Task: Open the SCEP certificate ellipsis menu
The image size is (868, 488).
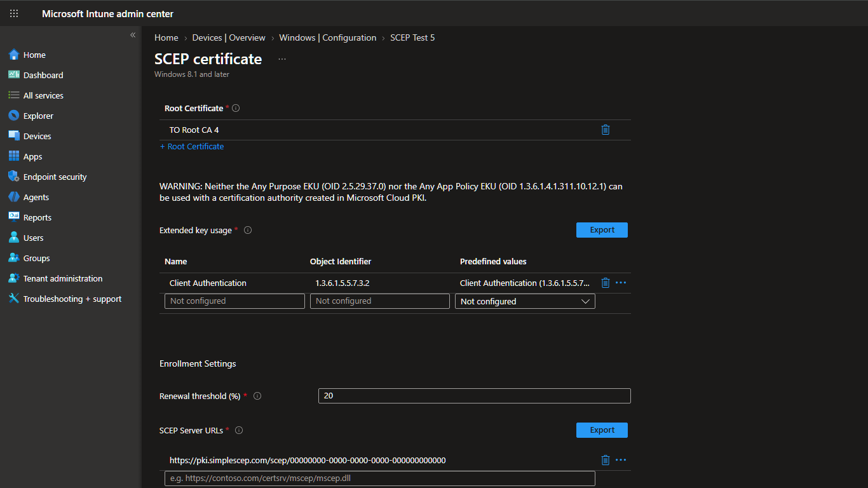Action: tap(282, 59)
